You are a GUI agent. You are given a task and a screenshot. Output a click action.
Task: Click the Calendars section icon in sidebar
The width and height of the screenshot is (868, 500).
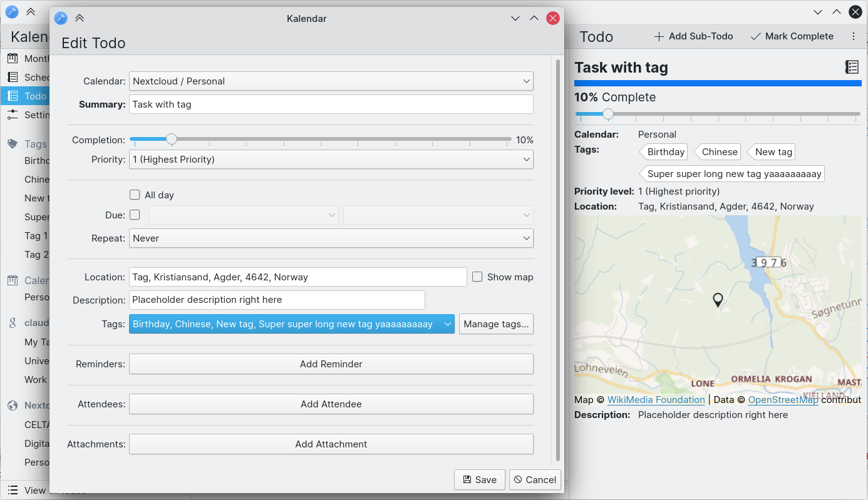click(x=13, y=280)
